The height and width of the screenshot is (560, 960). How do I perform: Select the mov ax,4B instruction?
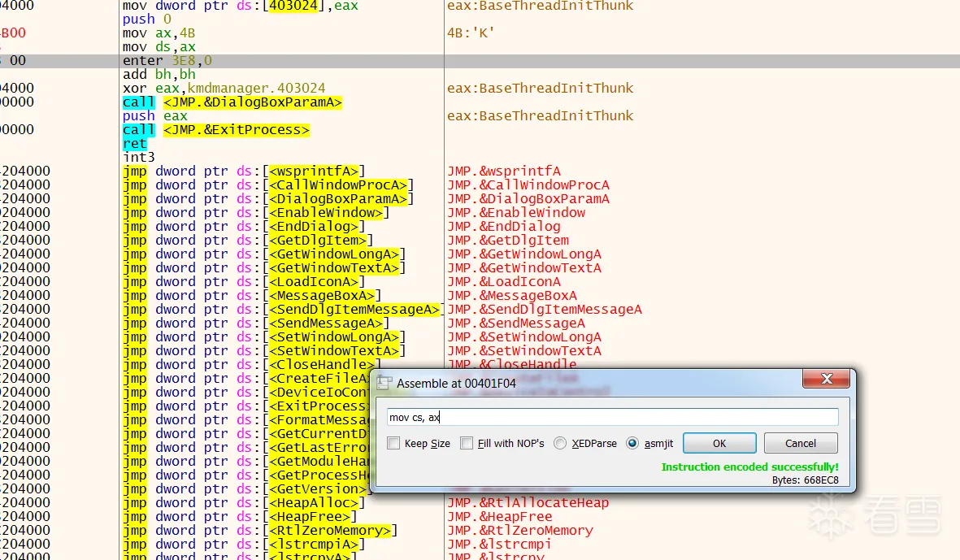coord(159,33)
